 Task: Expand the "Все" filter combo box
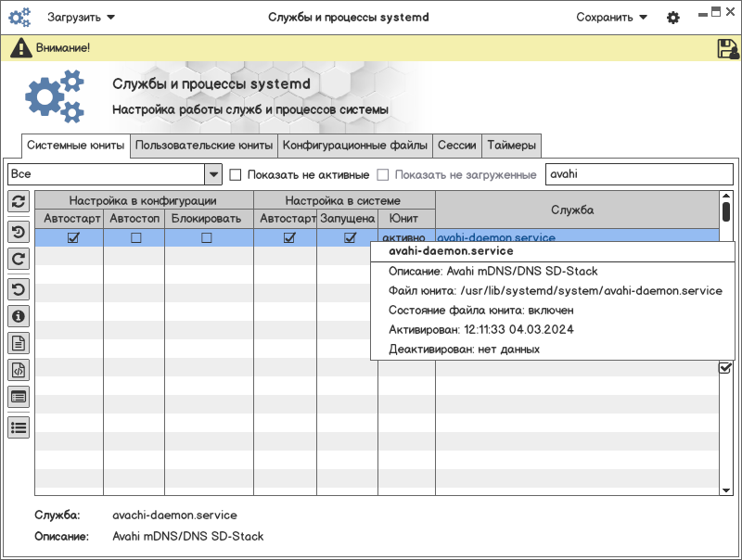tap(213, 174)
